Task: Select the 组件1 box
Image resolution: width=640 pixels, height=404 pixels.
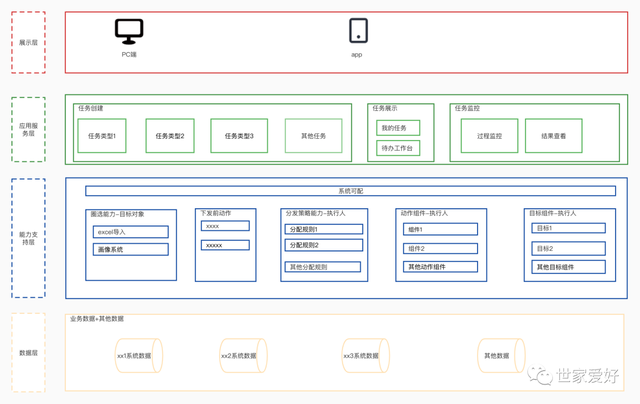Action: pos(440,229)
